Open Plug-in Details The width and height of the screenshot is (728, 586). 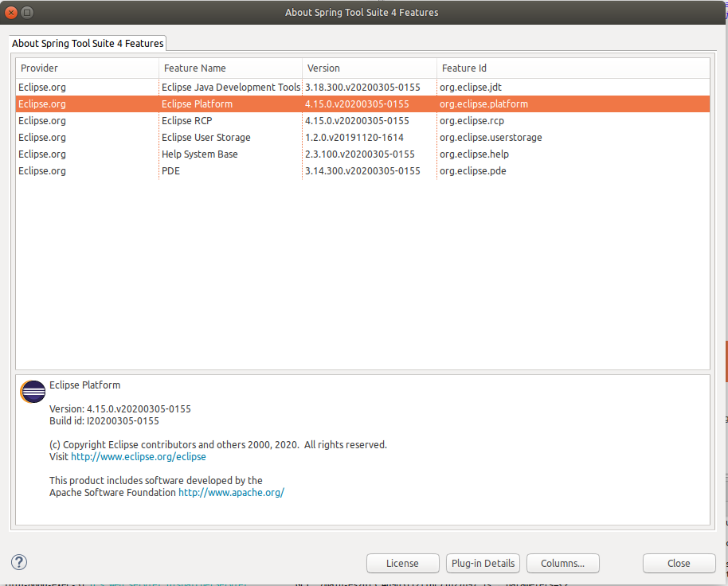click(x=483, y=563)
